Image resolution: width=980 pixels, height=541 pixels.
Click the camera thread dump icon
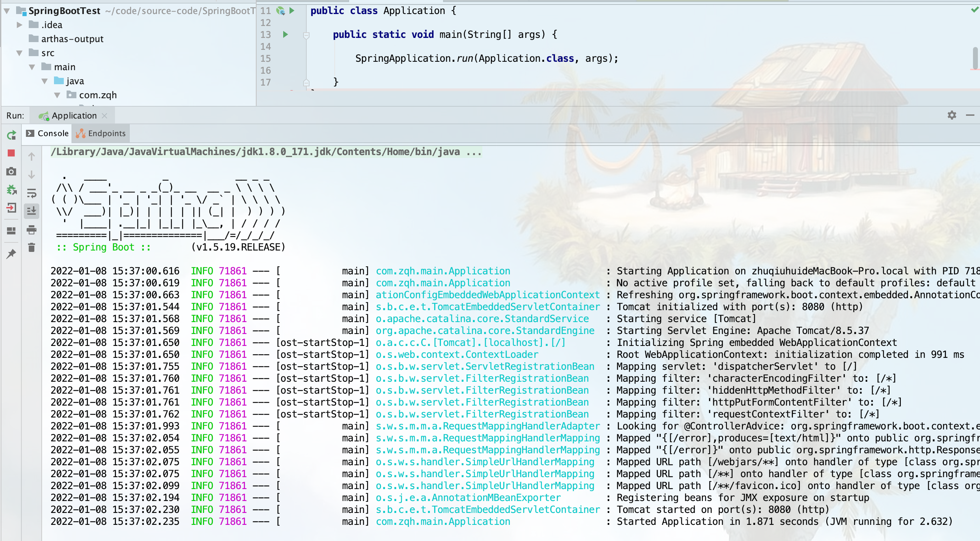pyautogui.click(x=11, y=172)
